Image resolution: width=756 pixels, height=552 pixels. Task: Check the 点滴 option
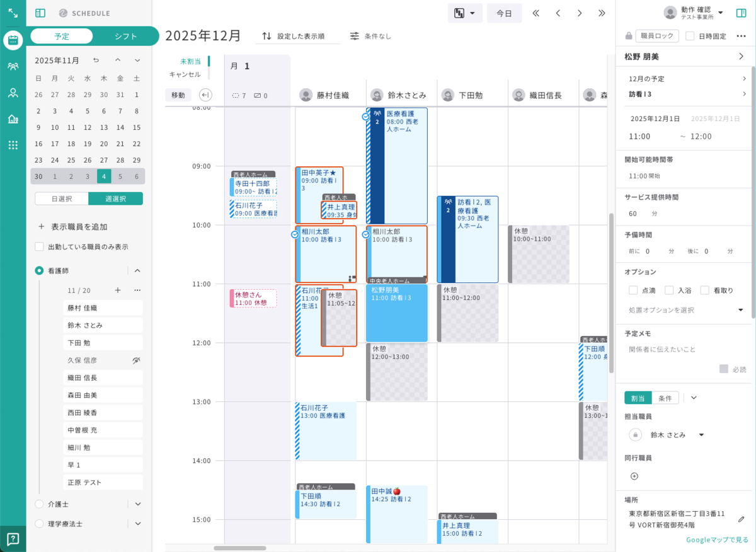633,290
